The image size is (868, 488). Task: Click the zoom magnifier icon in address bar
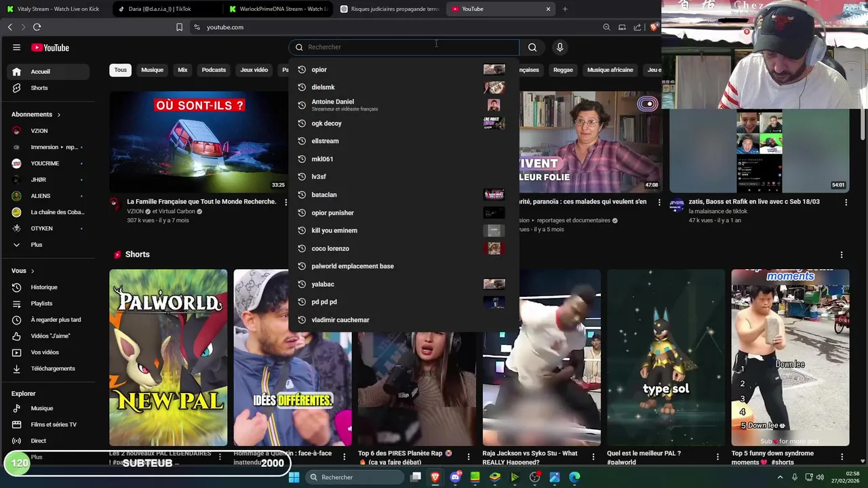[x=606, y=27]
